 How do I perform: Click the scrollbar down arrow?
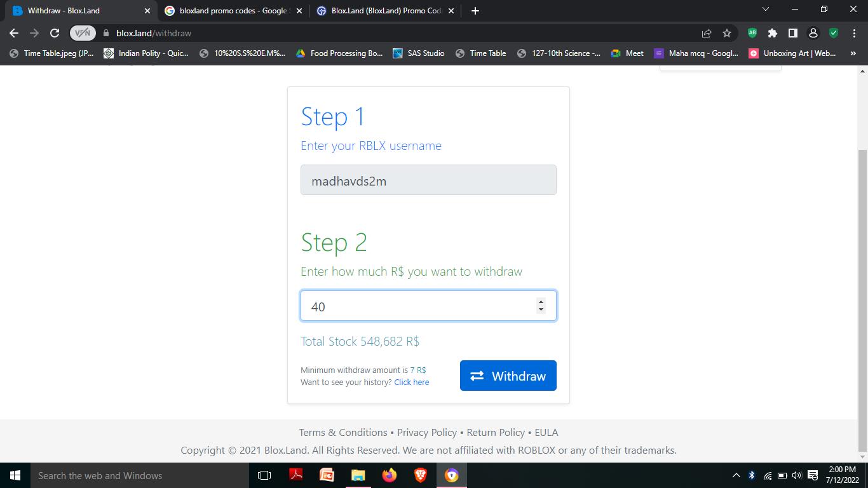pos(862,456)
